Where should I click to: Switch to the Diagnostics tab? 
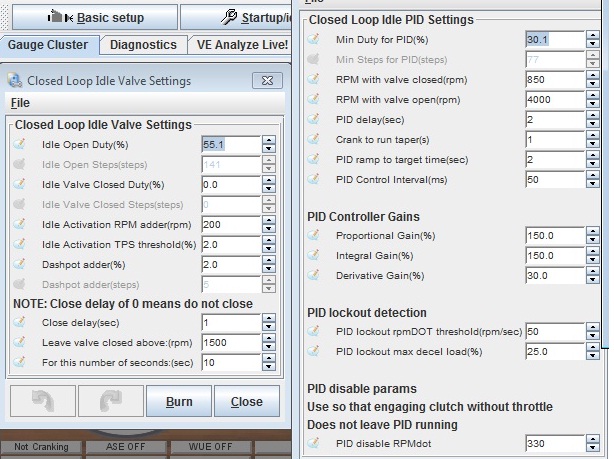tap(143, 45)
